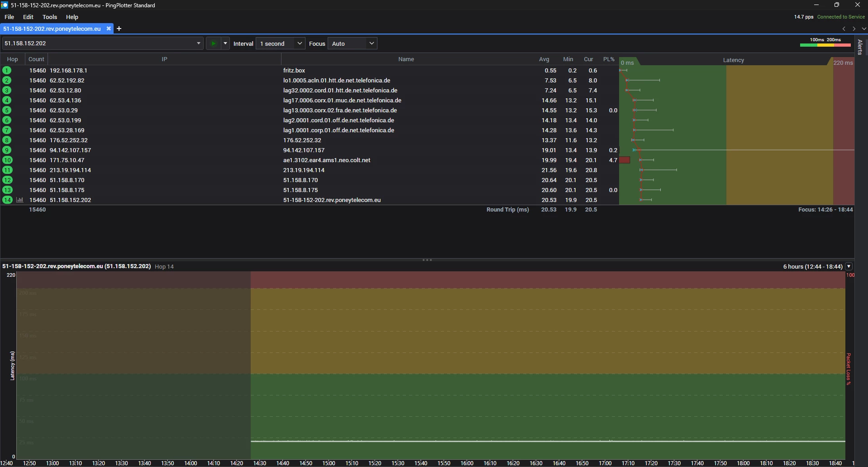Expand the tab list chevron at far right

pos(863,29)
